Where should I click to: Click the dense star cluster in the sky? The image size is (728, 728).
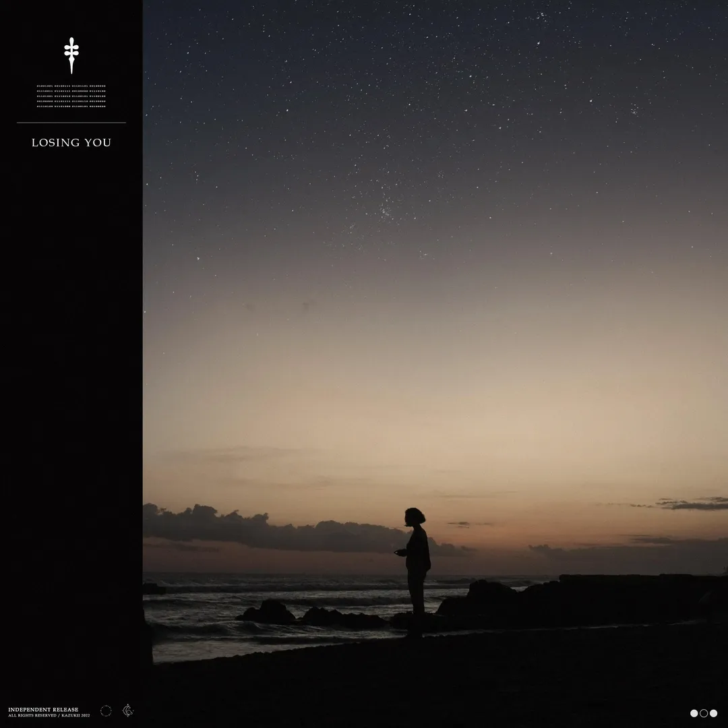[386, 210]
